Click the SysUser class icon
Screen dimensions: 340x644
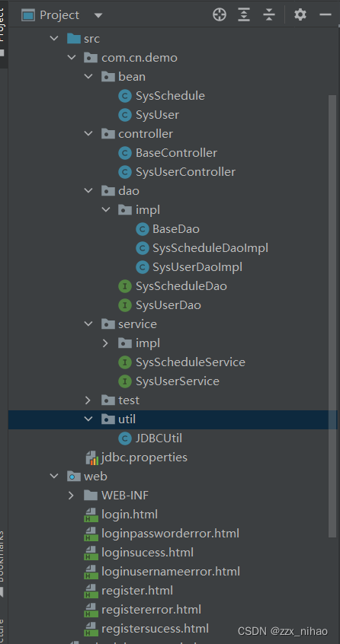124,115
